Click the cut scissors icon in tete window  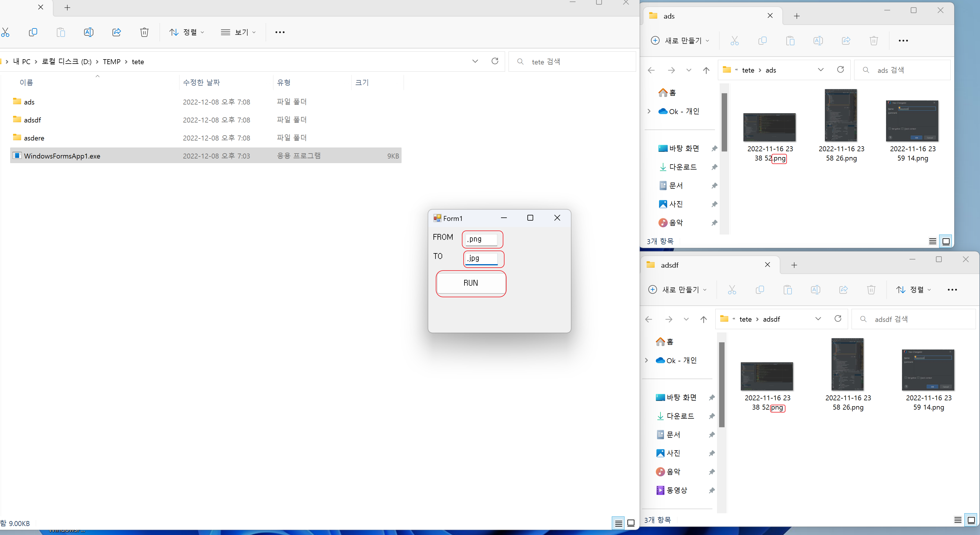5,32
